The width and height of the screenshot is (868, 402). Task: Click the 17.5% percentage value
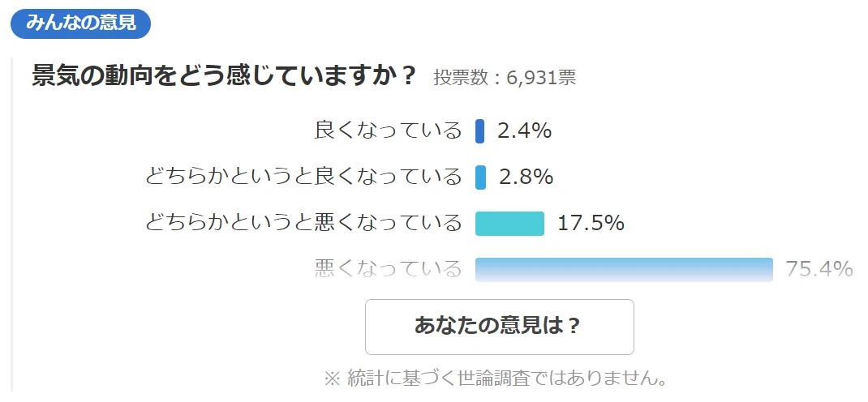tap(591, 224)
